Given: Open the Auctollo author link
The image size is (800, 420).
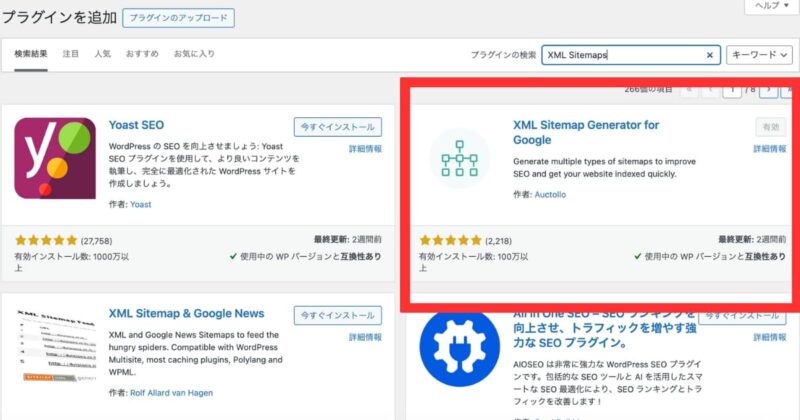Looking at the screenshot, I should [x=550, y=194].
